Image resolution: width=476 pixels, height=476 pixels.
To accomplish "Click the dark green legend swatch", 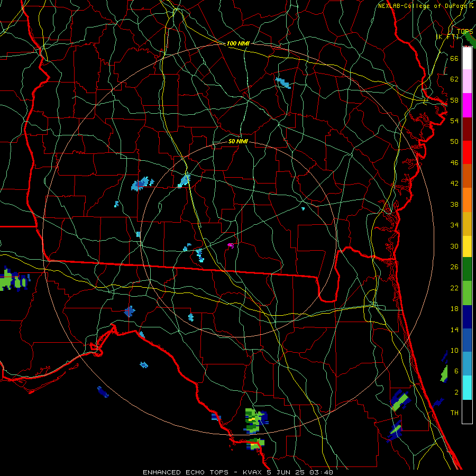I will pos(467,269).
